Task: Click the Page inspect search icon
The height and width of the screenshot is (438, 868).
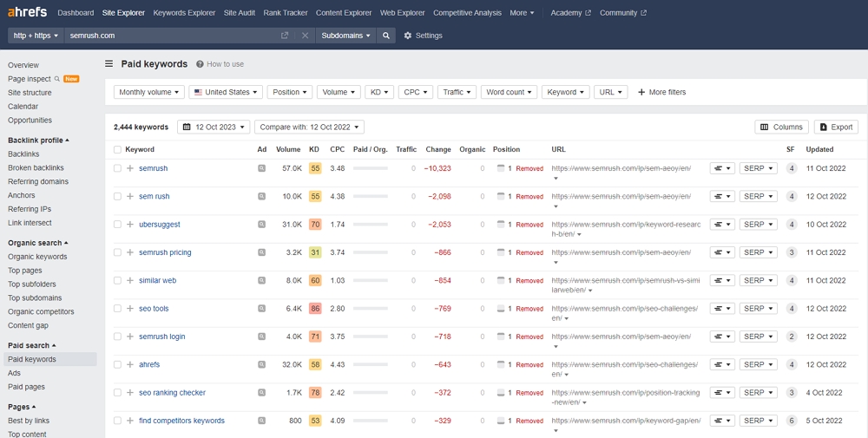Action: pos(57,79)
